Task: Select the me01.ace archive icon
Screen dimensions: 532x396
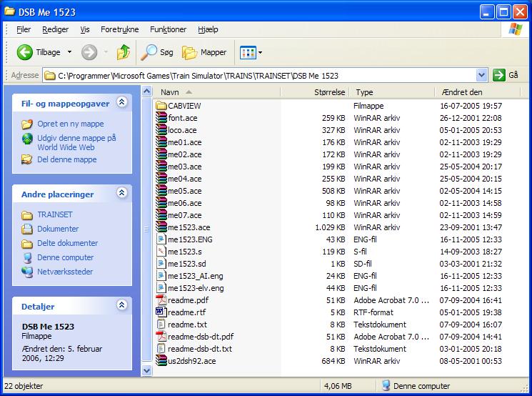Action: point(161,142)
